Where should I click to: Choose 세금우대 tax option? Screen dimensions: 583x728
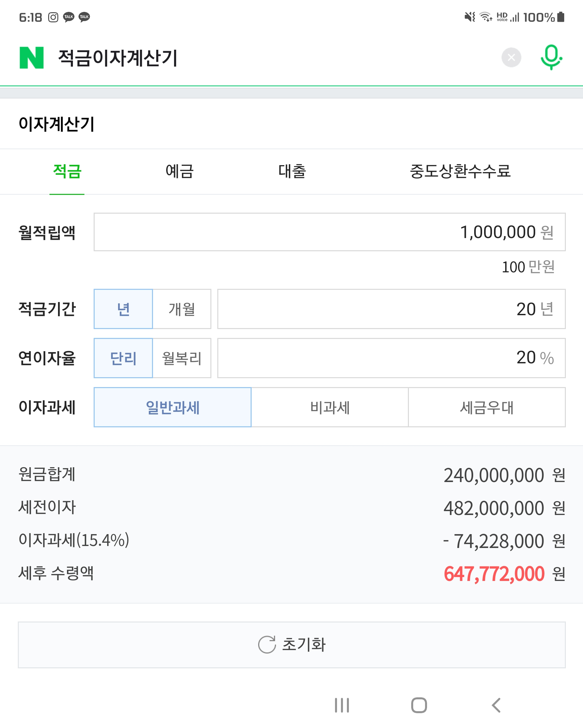pos(486,407)
